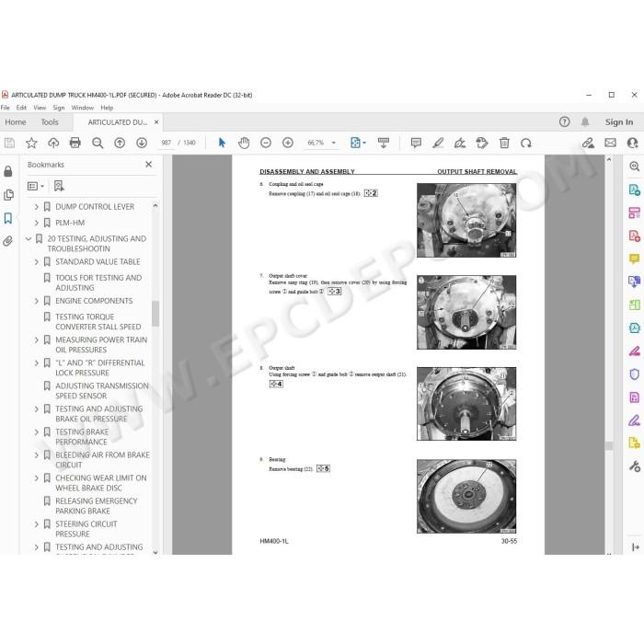Open the notifications bell
The image size is (644, 644).
pos(585,121)
